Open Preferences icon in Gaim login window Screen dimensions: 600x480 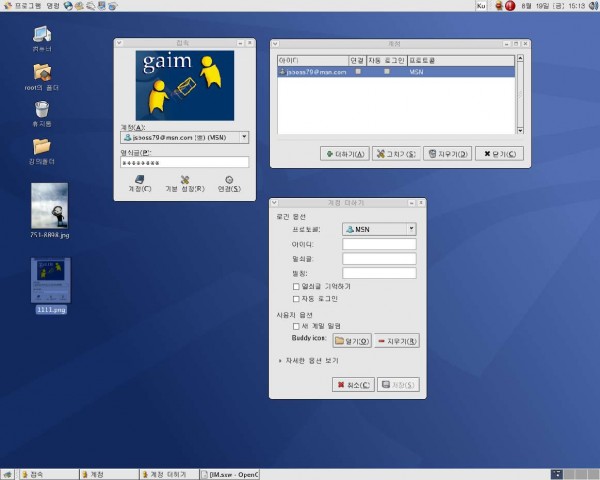[x=185, y=183]
